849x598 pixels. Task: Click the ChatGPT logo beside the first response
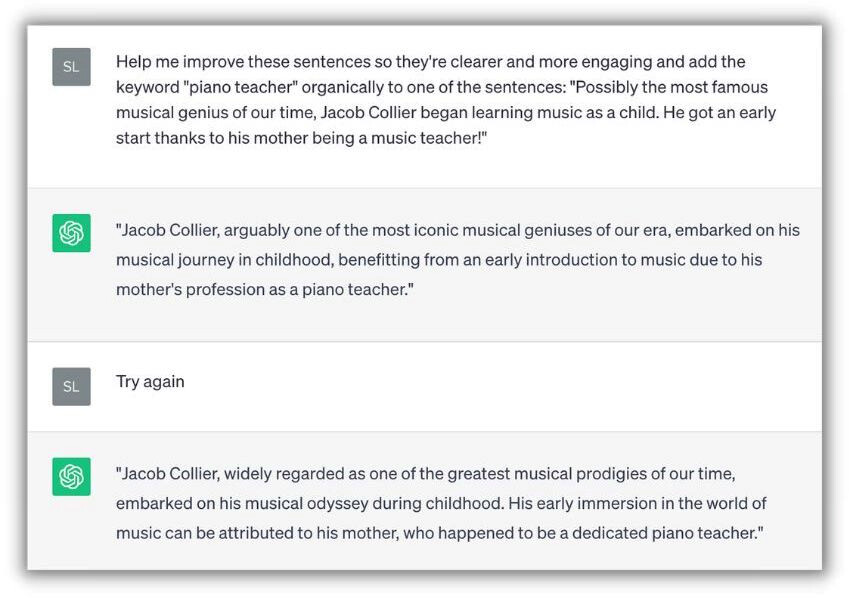(71, 233)
